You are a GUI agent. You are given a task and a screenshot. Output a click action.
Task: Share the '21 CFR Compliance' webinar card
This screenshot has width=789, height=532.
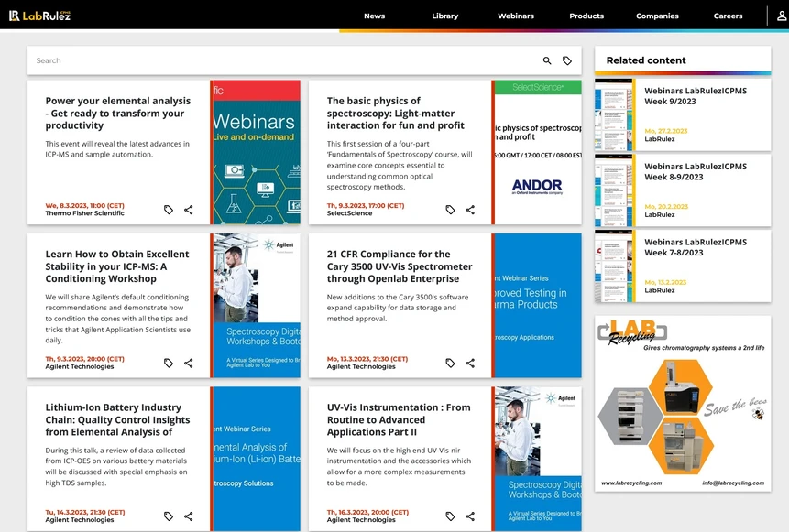470,363
